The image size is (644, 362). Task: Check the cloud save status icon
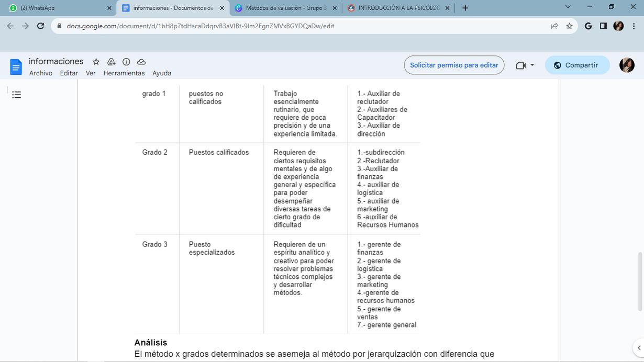pyautogui.click(x=141, y=62)
